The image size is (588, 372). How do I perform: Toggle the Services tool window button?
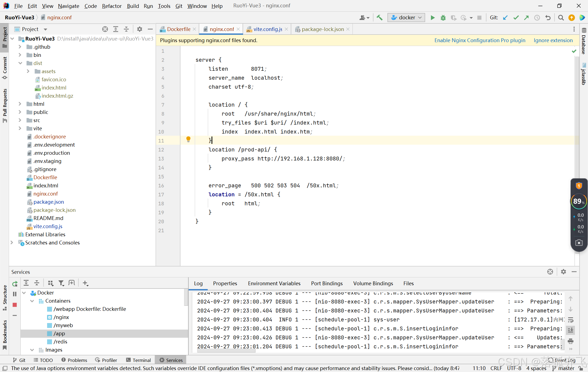click(171, 360)
